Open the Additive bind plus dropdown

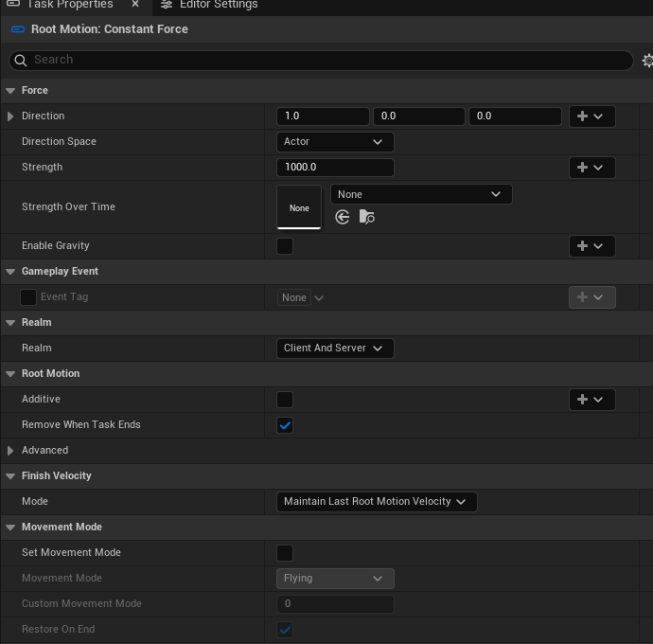[591, 400]
